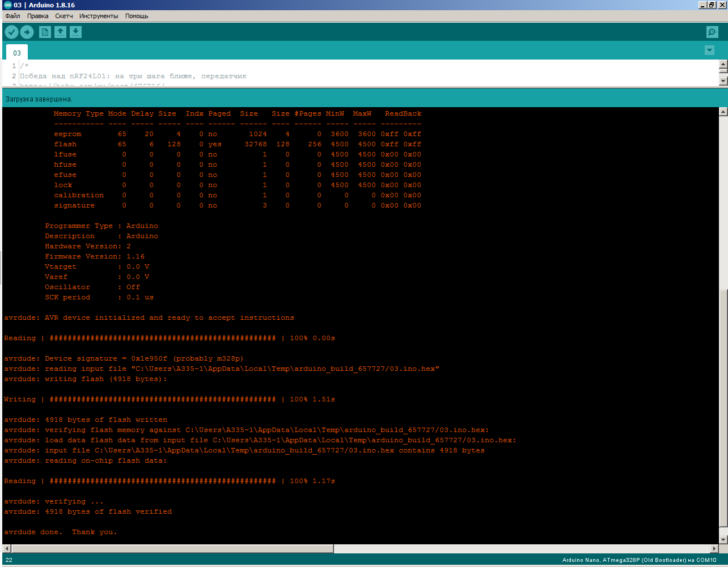Click console scrollbar down arrow
This screenshot has height=567, width=728.
(723, 539)
